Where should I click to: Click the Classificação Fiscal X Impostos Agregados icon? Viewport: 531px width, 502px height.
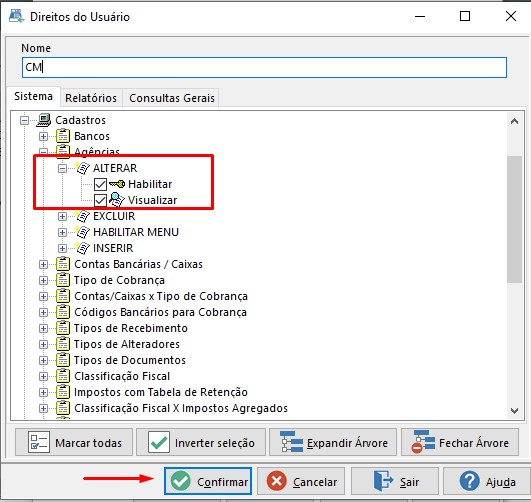[x=63, y=408]
